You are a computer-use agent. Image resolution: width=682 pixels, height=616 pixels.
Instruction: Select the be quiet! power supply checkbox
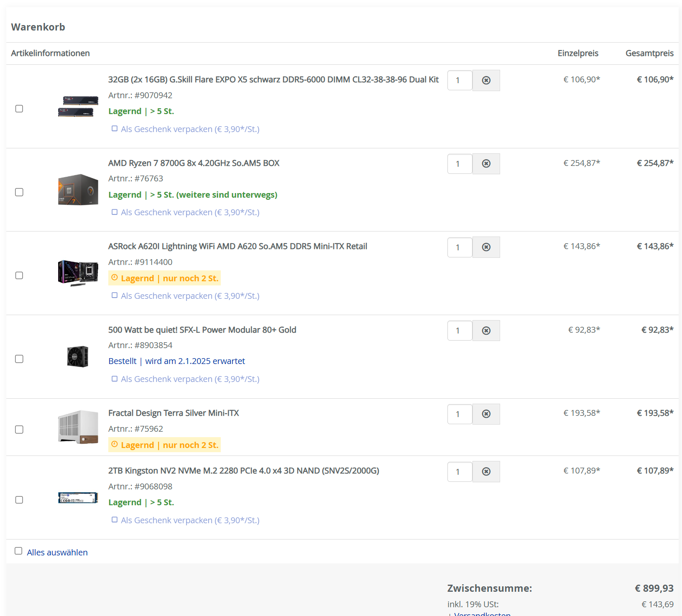(x=19, y=359)
